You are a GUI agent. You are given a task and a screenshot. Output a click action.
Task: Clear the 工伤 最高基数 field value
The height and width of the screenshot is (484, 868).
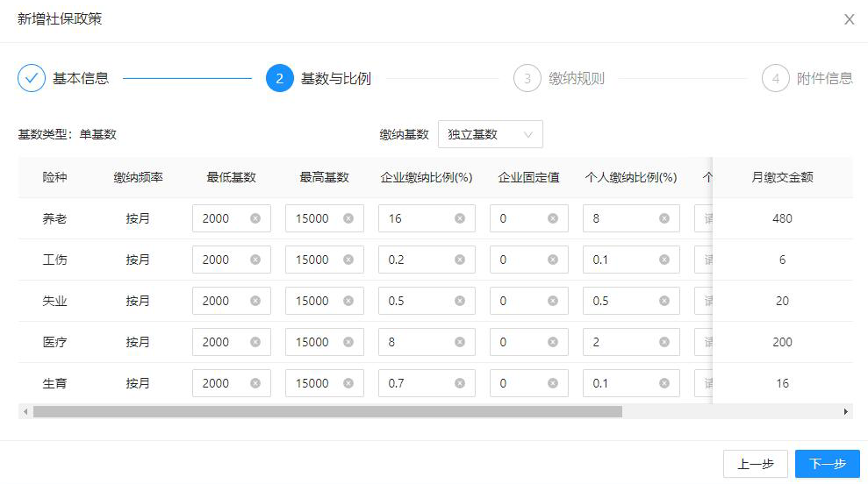(x=348, y=260)
